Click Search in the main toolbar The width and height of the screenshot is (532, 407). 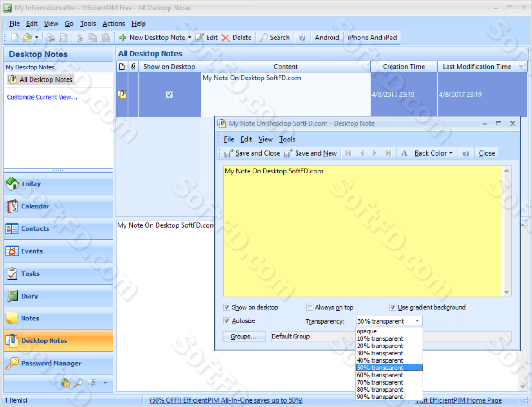coord(275,38)
